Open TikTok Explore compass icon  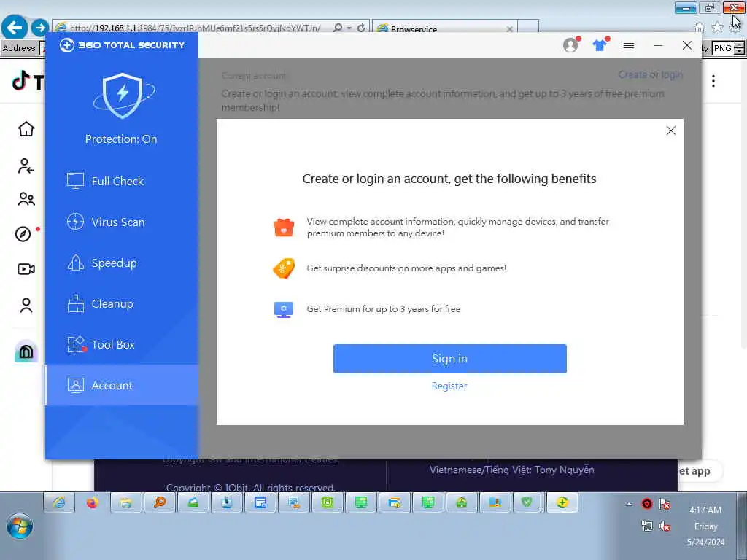point(23,234)
